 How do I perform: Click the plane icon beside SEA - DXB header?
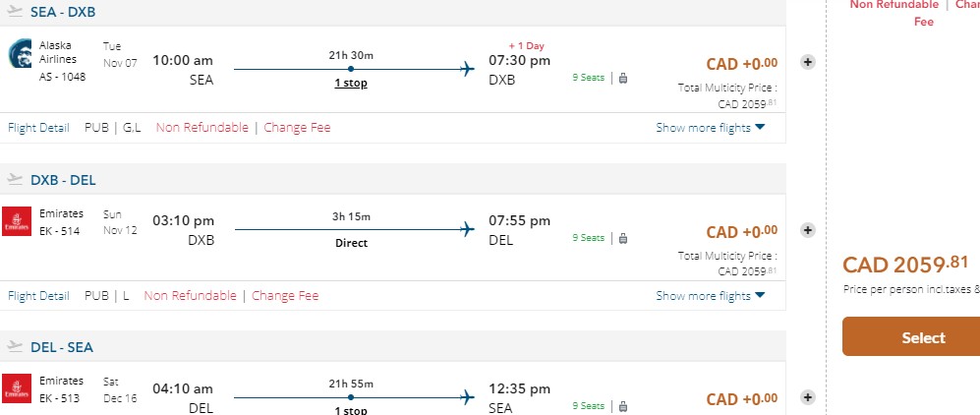(15, 12)
